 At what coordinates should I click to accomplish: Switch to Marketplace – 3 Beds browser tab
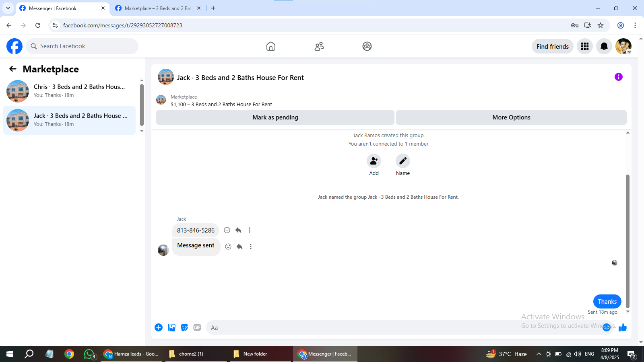click(158, 8)
